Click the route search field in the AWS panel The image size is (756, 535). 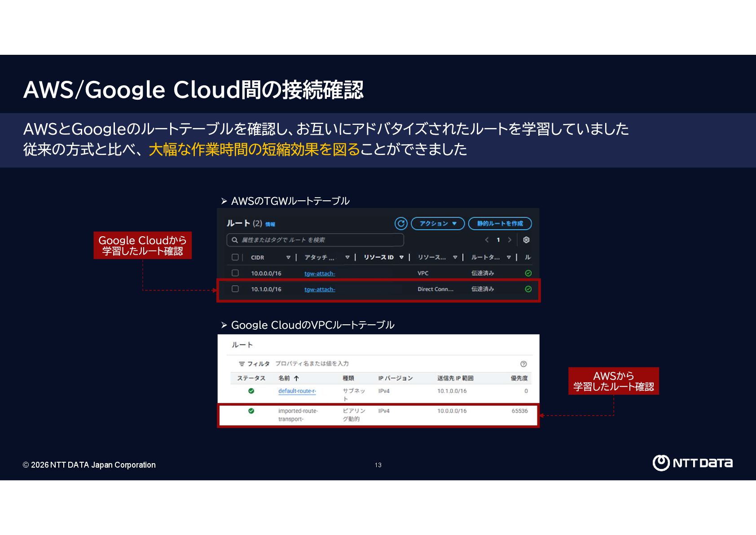click(315, 240)
